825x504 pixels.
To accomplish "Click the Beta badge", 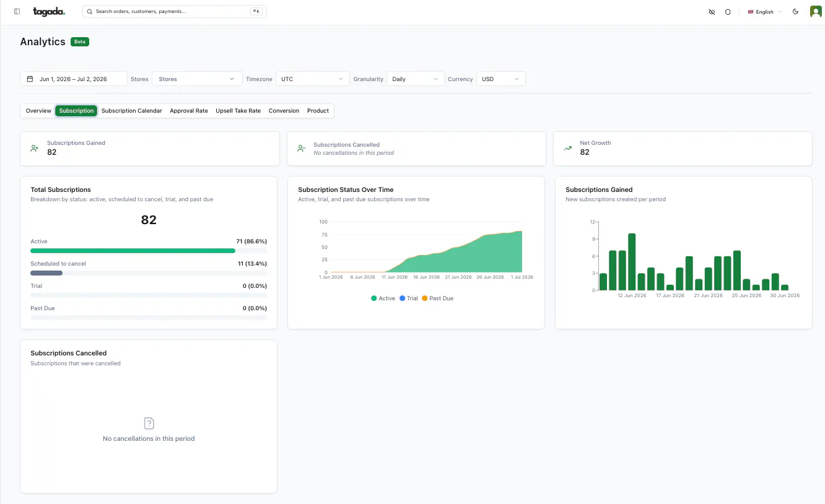I will (80, 41).
